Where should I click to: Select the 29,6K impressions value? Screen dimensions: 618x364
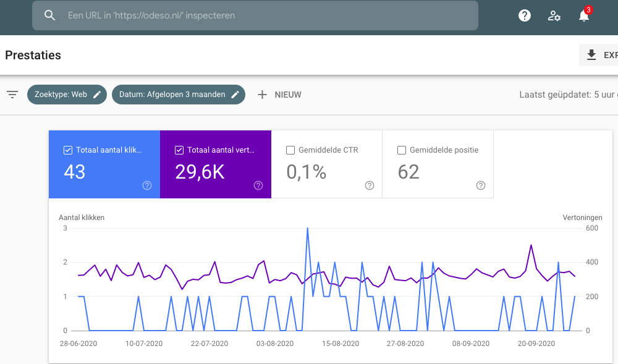(x=200, y=172)
